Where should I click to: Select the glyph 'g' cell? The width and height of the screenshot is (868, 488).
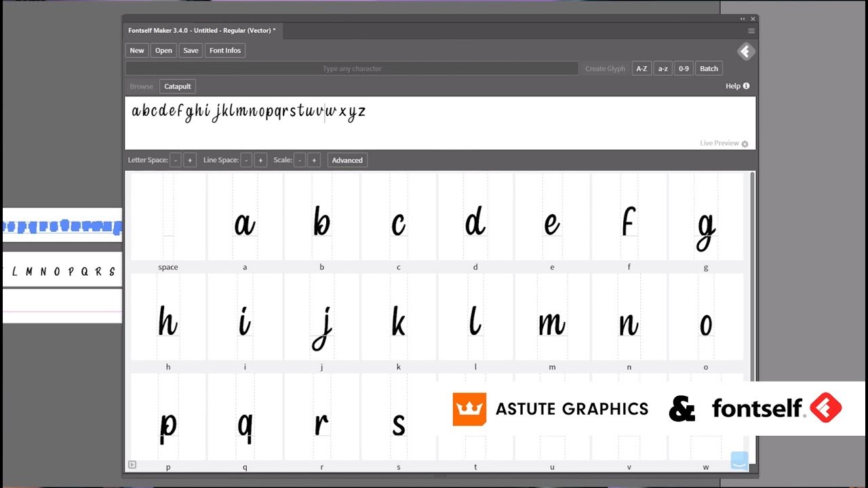pyautogui.click(x=706, y=217)
